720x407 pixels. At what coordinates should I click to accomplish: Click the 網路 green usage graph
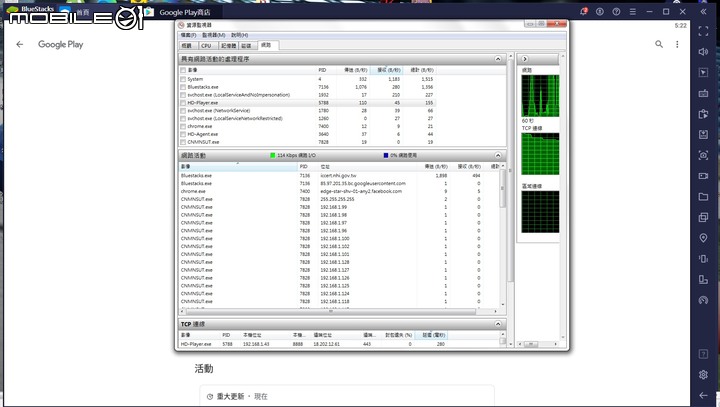coord(540,96)
